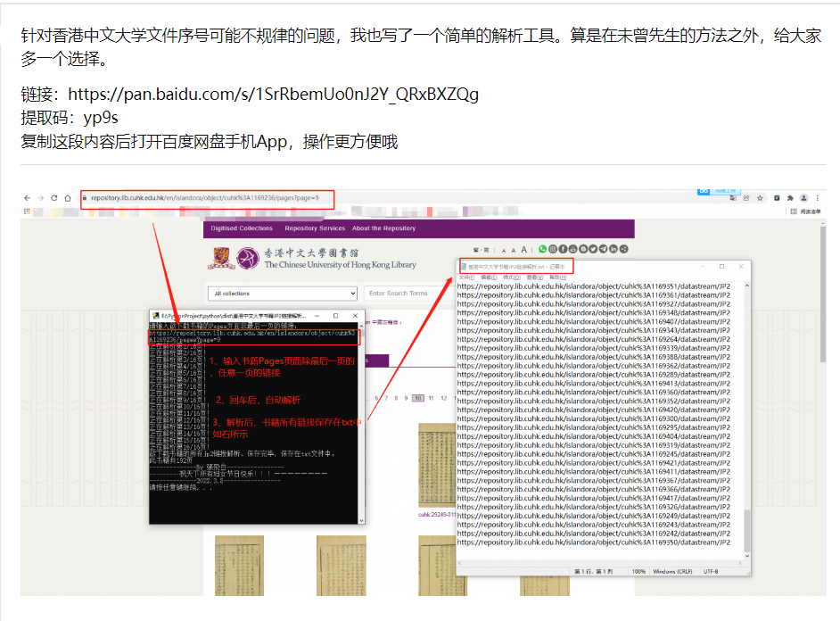840x621 pixels.
Task: Click the 繁·简 language switch link
Action: tap(481, 250)
